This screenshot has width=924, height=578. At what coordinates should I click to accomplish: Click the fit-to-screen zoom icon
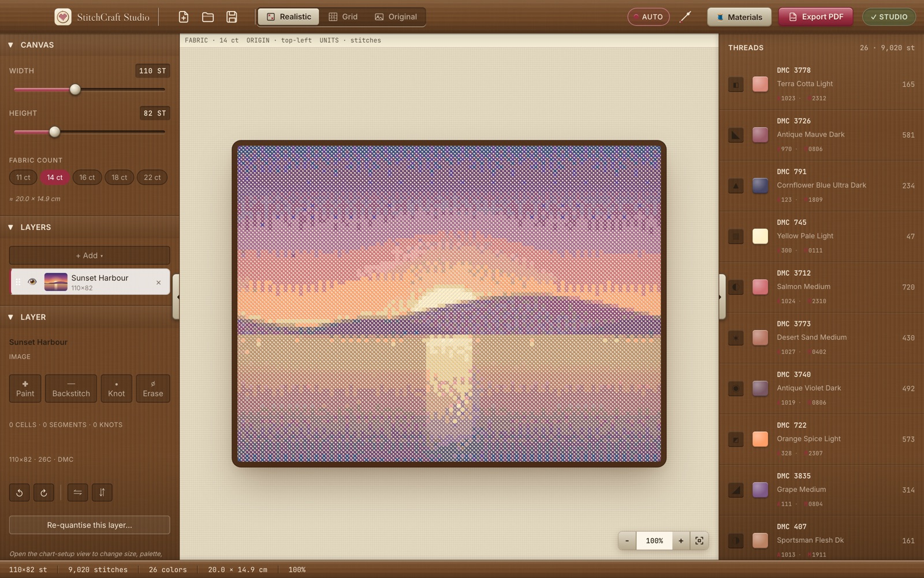[699, 540]
